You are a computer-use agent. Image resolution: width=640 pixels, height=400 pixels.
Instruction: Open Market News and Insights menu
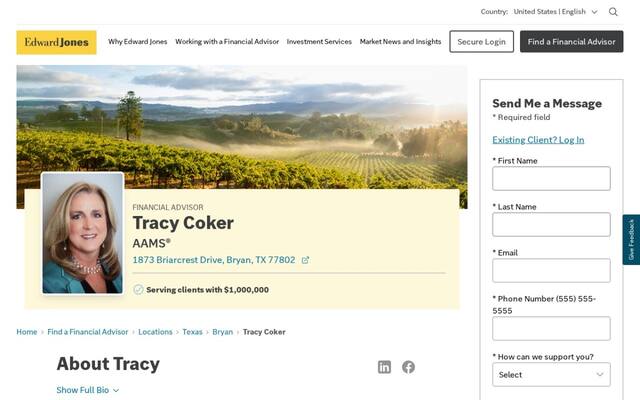click(400, 42)
